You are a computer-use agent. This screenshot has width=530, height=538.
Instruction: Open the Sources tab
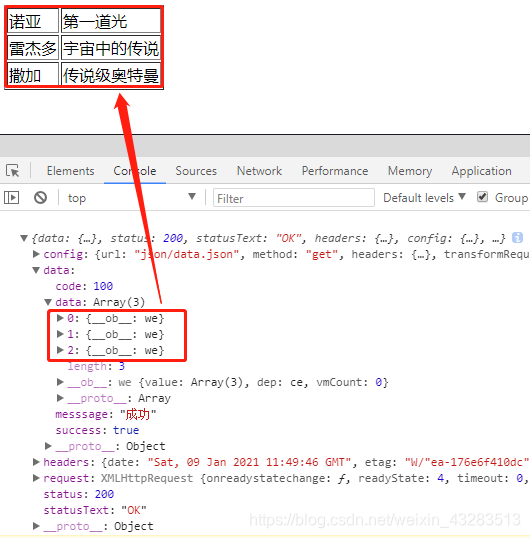pos(196,171)
